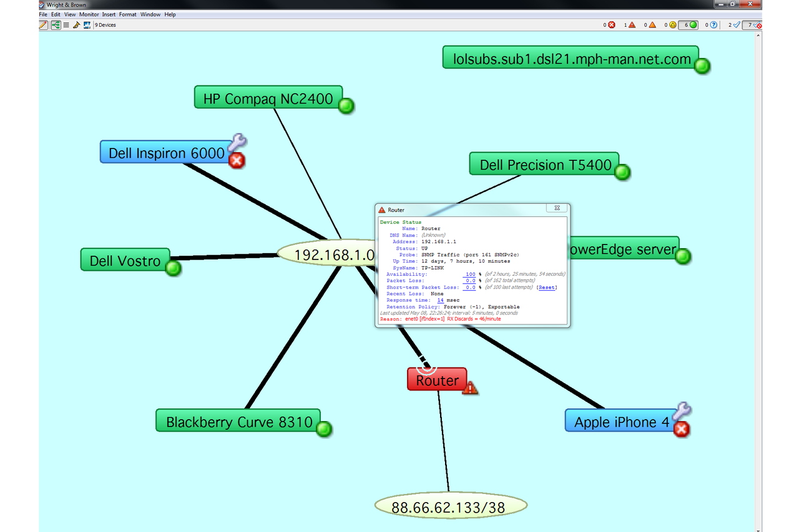Viewport: 799px width, 532px height.
Task: Click the Wright & Brown app icon
Action: (x=42, y=5)
